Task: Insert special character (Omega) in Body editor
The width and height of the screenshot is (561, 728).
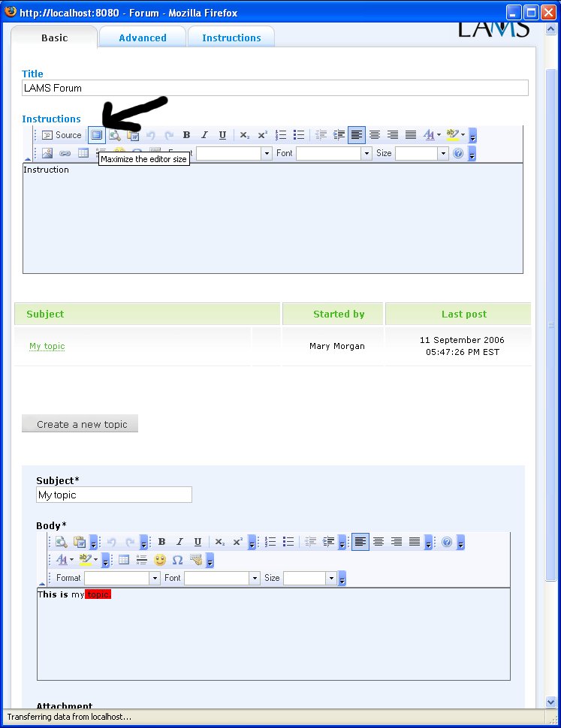Action: [x=177, y=560]
